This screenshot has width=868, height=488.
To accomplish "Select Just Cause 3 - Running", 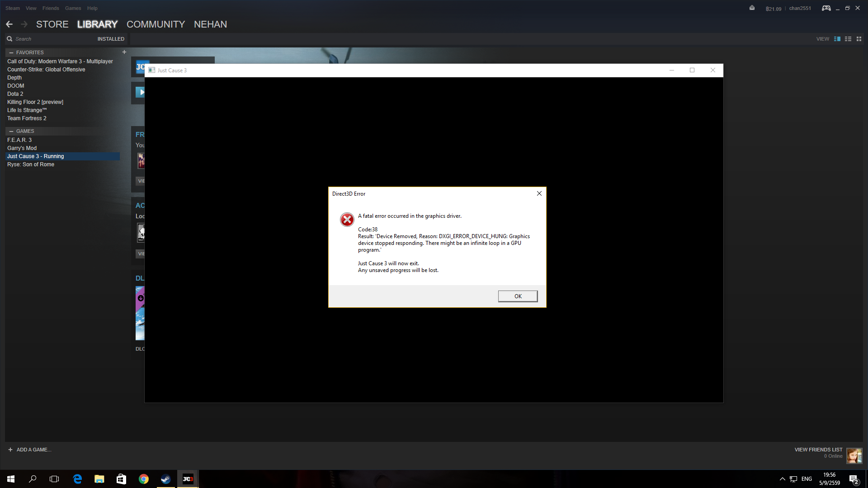I will coord(63,156).
